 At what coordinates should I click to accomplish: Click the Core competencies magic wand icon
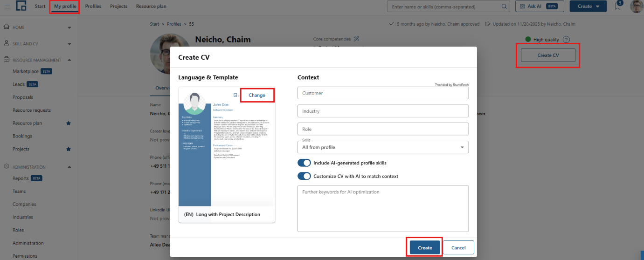356,39
